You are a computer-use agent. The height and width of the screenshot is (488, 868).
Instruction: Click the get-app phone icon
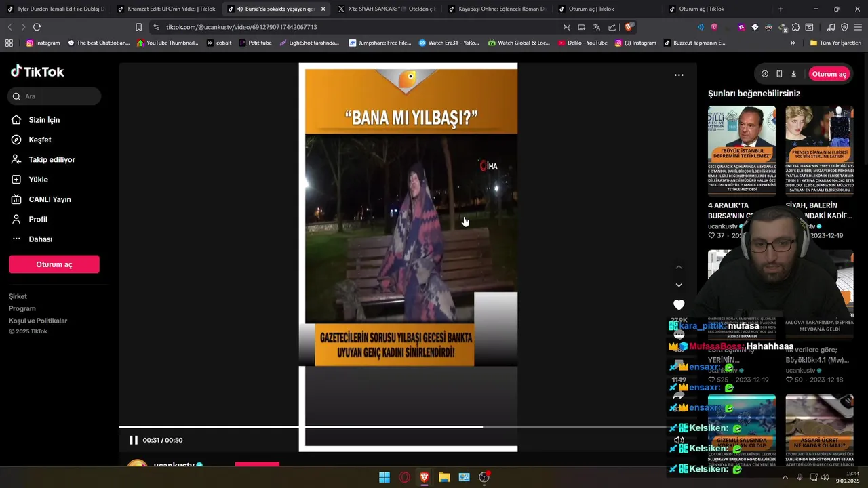pyautogui.click(x=779, y=74)
